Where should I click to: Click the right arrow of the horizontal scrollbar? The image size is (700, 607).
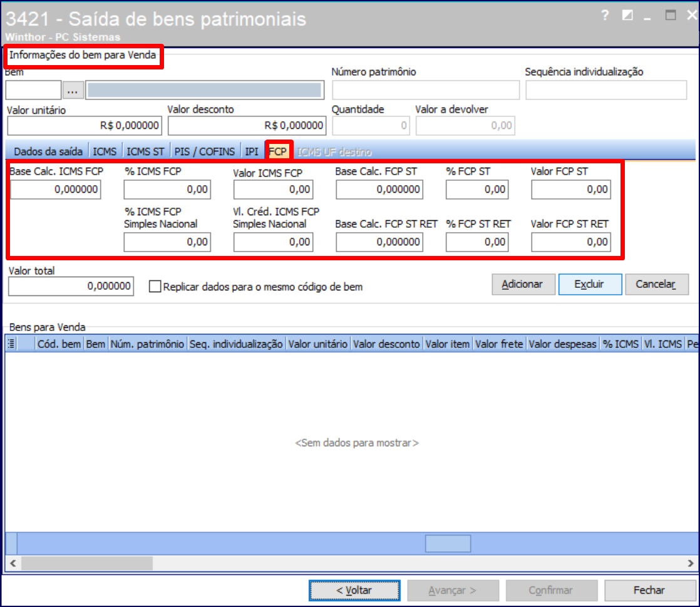pyautogui.click(x=691, y=563)
